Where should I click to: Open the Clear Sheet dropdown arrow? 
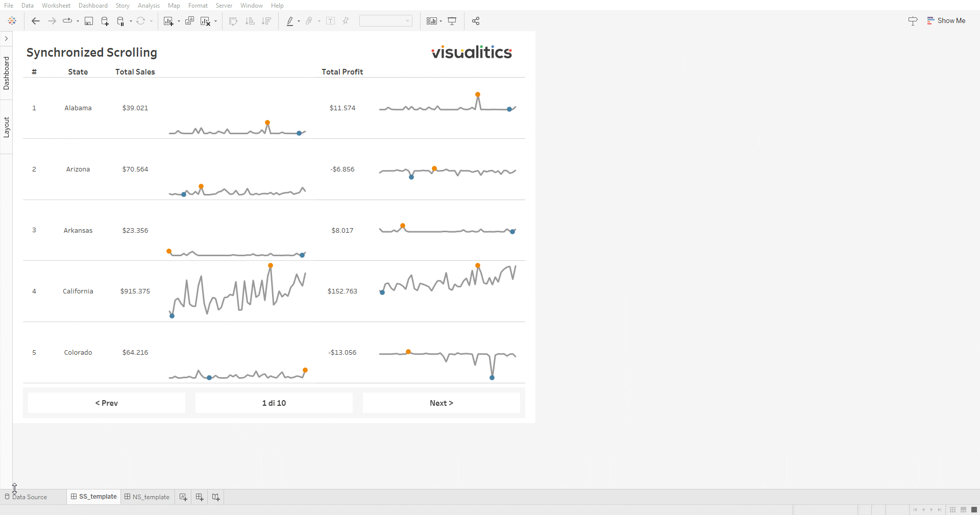pyautogui.click(x=215, y=21)
